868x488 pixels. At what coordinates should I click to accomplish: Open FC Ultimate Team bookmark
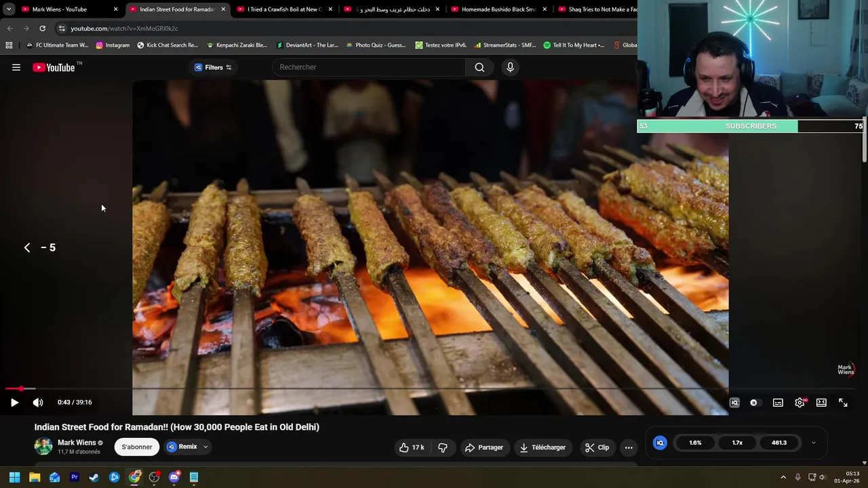pyautogui.click(x=57, y=45)
